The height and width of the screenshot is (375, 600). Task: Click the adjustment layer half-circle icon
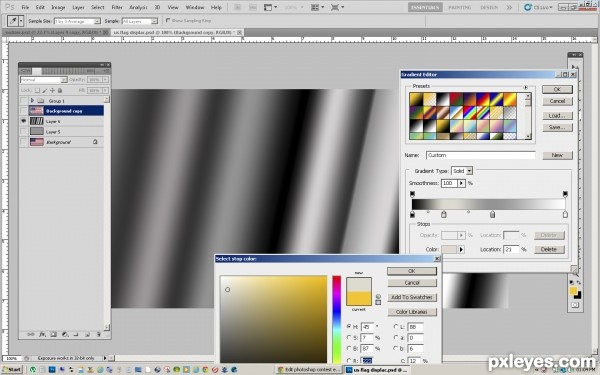coord(65,334)
